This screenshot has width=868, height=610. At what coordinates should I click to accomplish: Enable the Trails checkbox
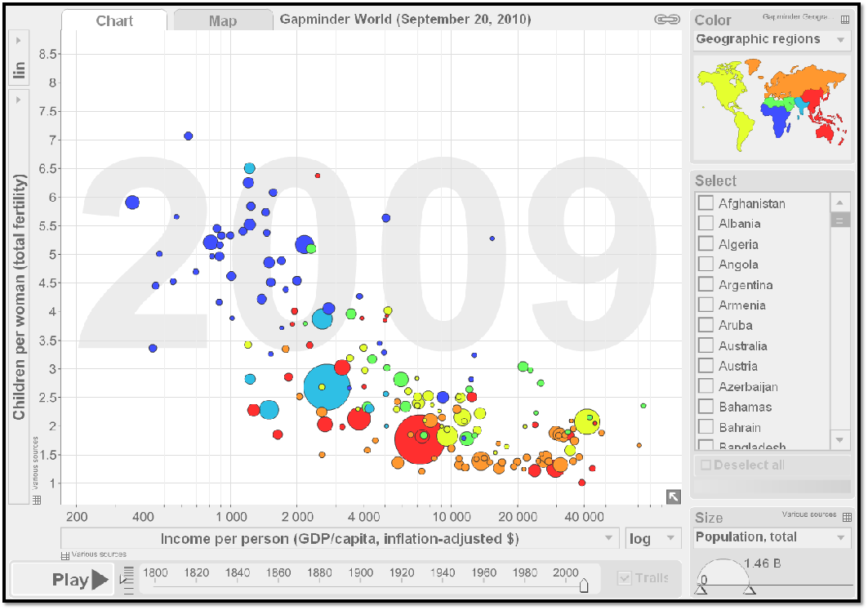(x=625, y=577)
